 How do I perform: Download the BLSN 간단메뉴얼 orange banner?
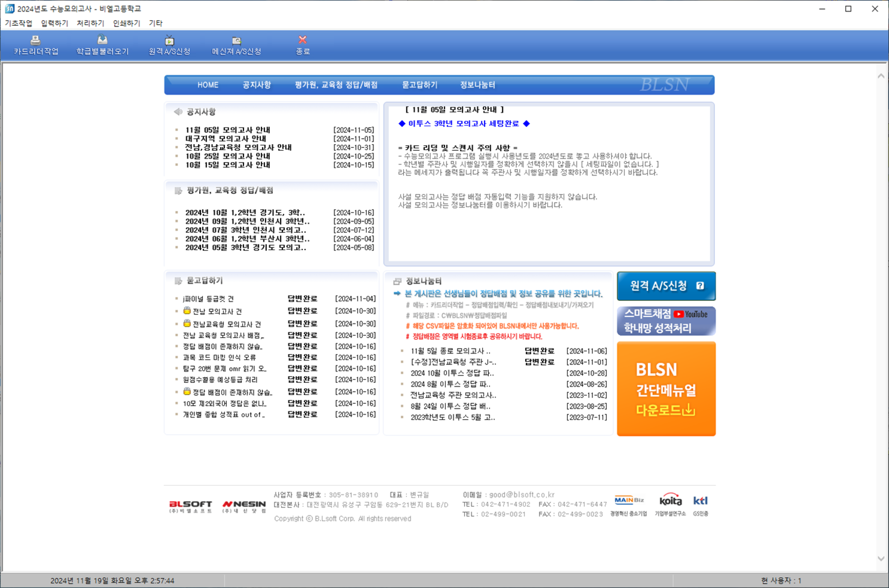point(666,389)
